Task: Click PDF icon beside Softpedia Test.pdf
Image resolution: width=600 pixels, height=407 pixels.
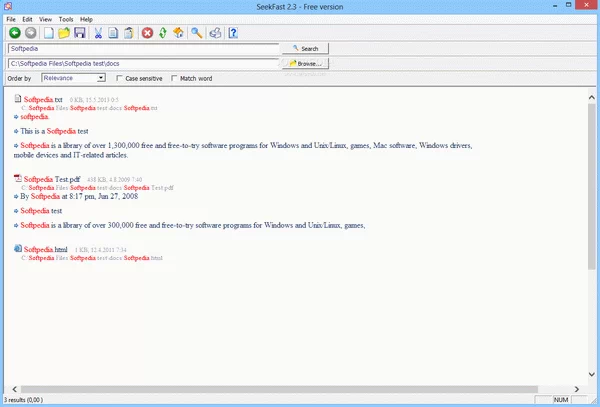Action: [x=18, y=178]
